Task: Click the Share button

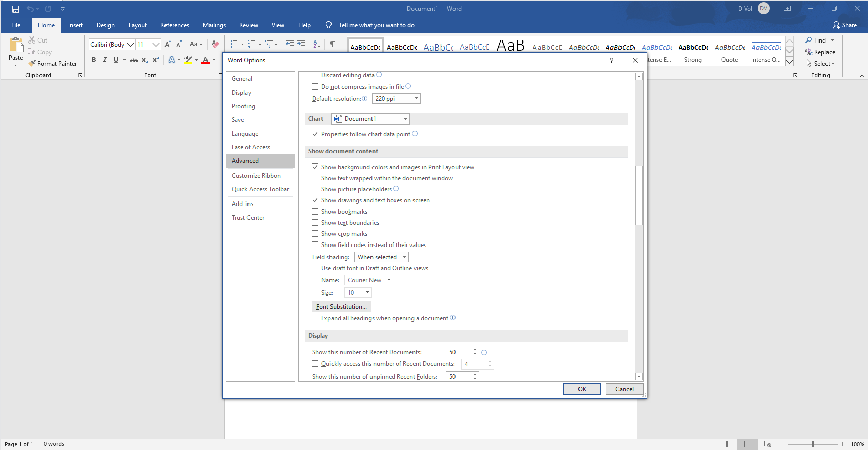Action: pyautogui.click(x=845, y=25)
